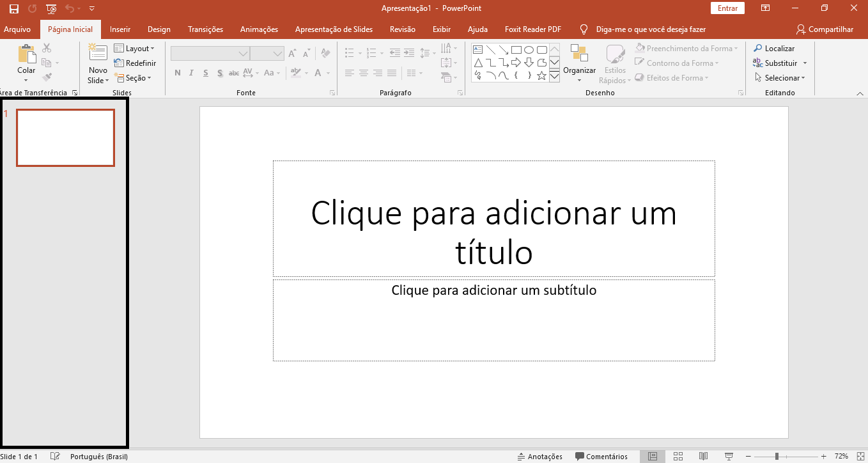868x463 pixels.
Task: Toggle Normal view in status bar
Action: click(x=652, y=456)
